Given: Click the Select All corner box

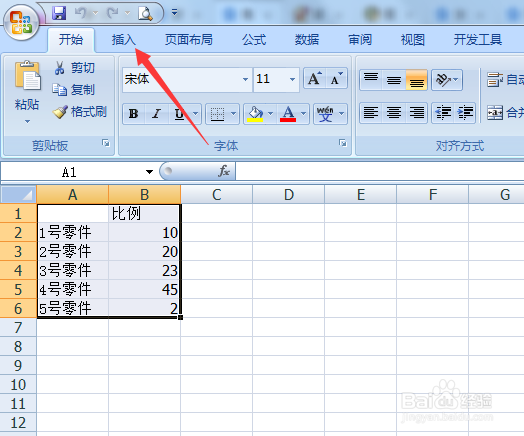Looking at the screenshot, I should tap(18, 194).
